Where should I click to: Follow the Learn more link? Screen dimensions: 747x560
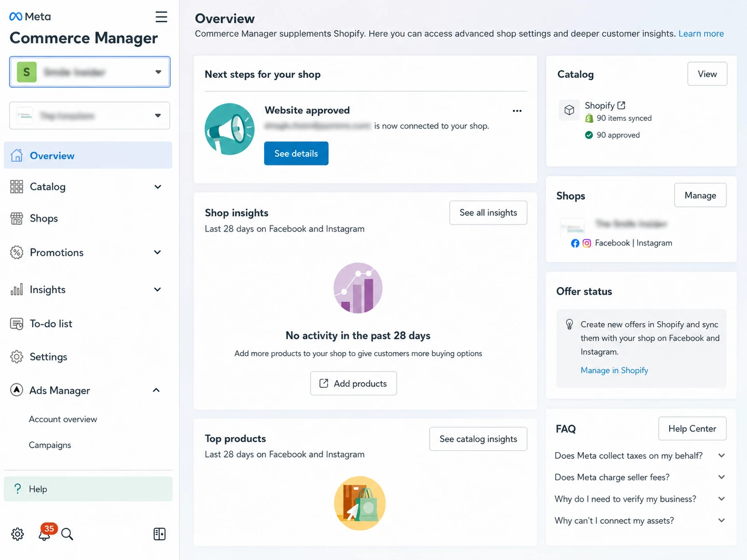(701, 34)
